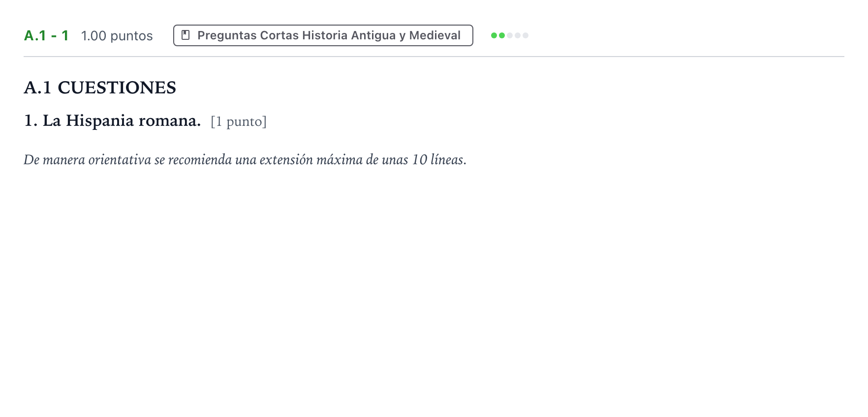Click question title La Hispania romana
This screenshot has height=417, width=868.
(112, 120)
